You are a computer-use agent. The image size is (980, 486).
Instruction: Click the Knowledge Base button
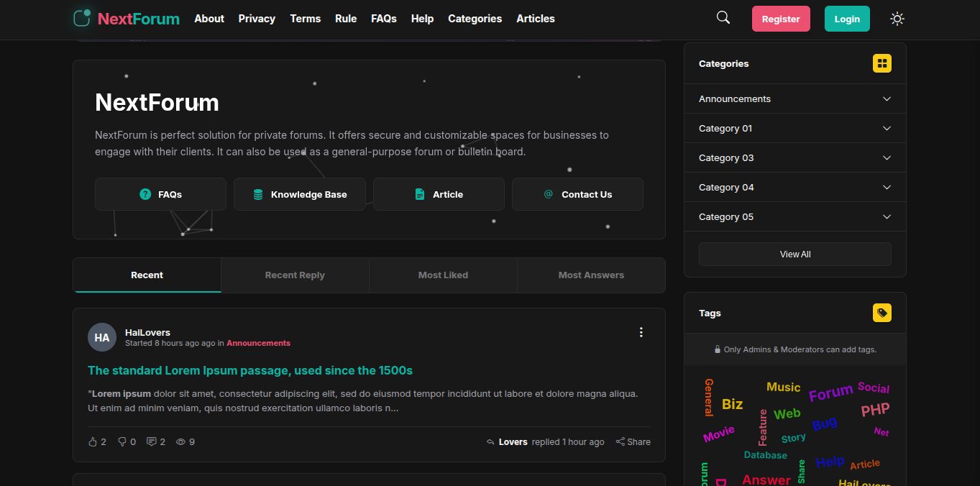[x=300, y=194]
